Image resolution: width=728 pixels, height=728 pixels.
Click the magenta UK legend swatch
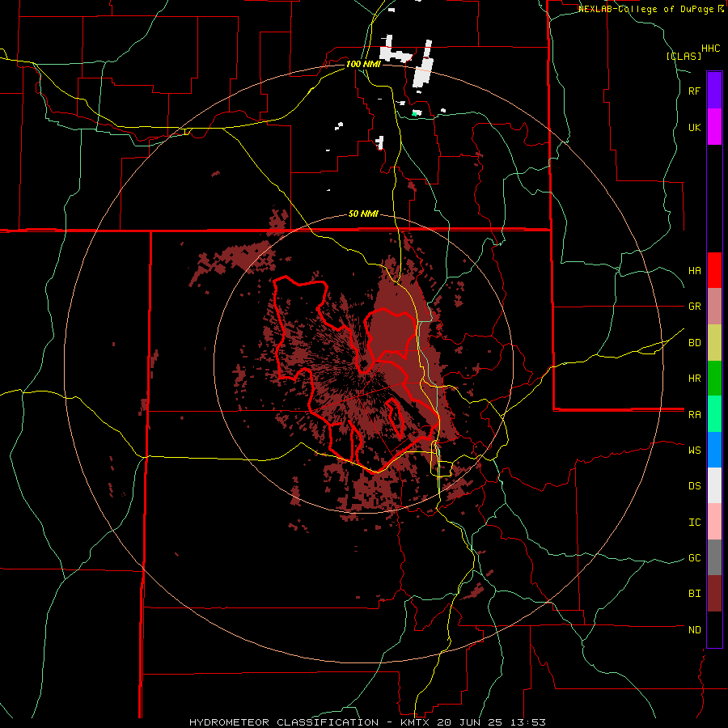[714, 127]
